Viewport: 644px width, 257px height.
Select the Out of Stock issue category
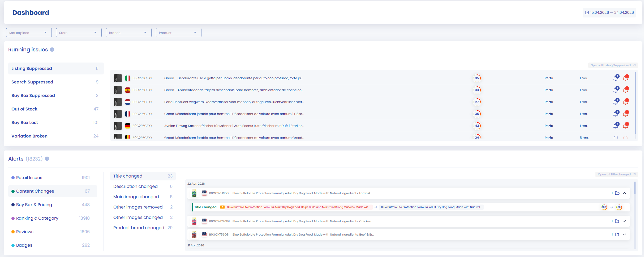(x=24, y=109)
